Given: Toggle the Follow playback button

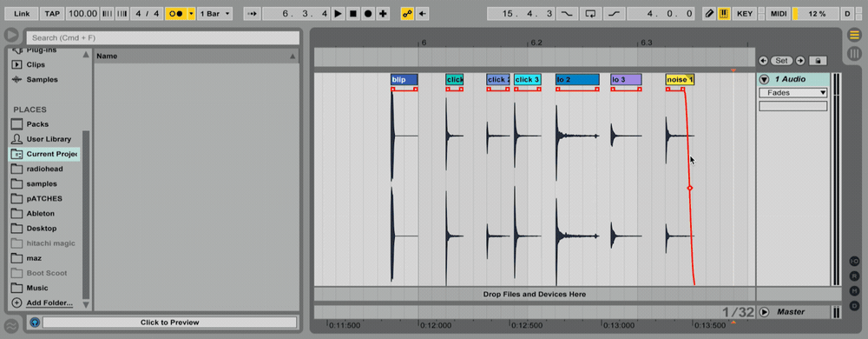Looking at the screenshot, I should coord(252,14).
